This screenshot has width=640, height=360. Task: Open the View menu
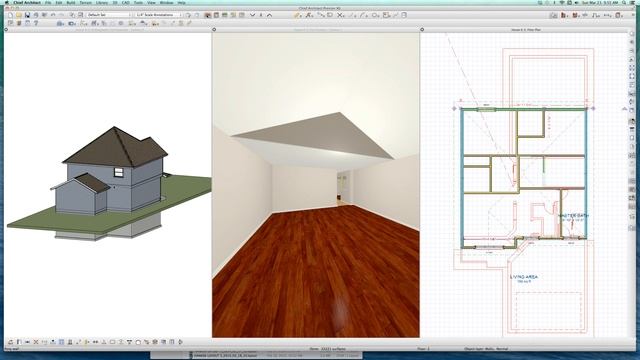(151, 3)
